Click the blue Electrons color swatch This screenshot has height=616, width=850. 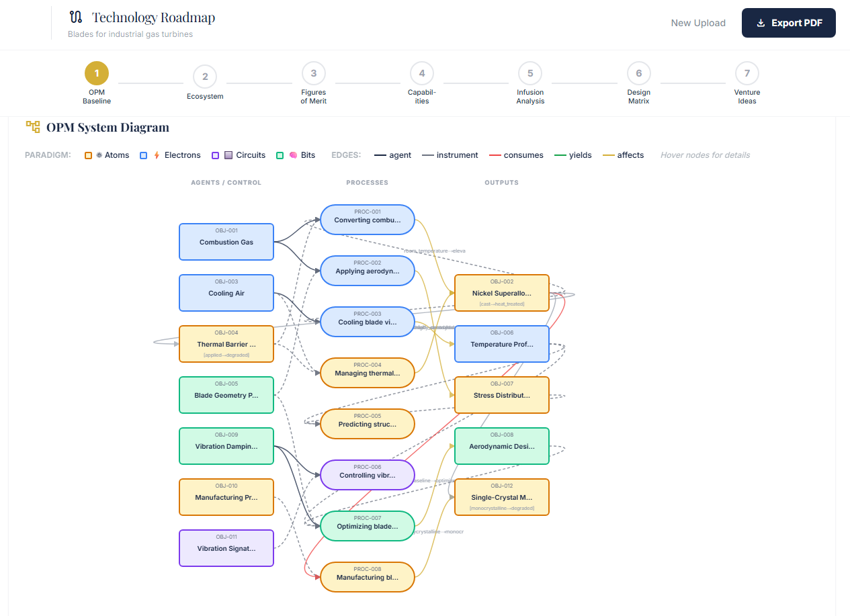(x=143, y=155)
